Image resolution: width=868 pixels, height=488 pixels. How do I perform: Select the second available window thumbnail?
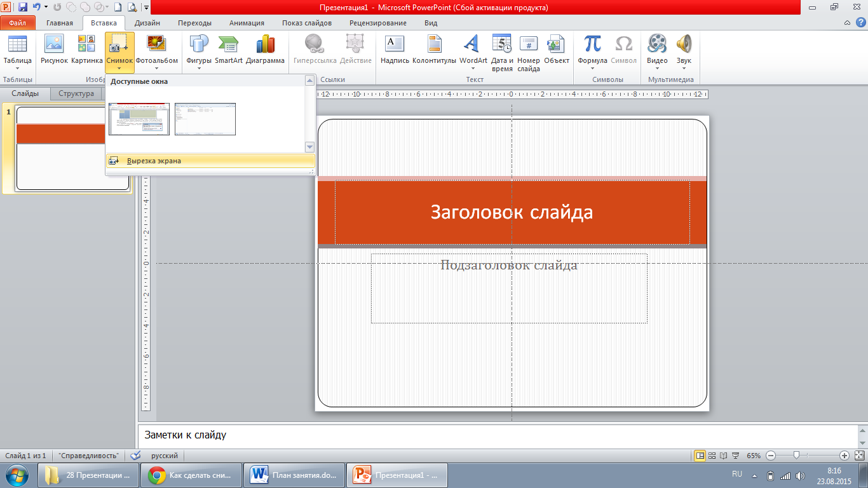click(x=205, y=119)
